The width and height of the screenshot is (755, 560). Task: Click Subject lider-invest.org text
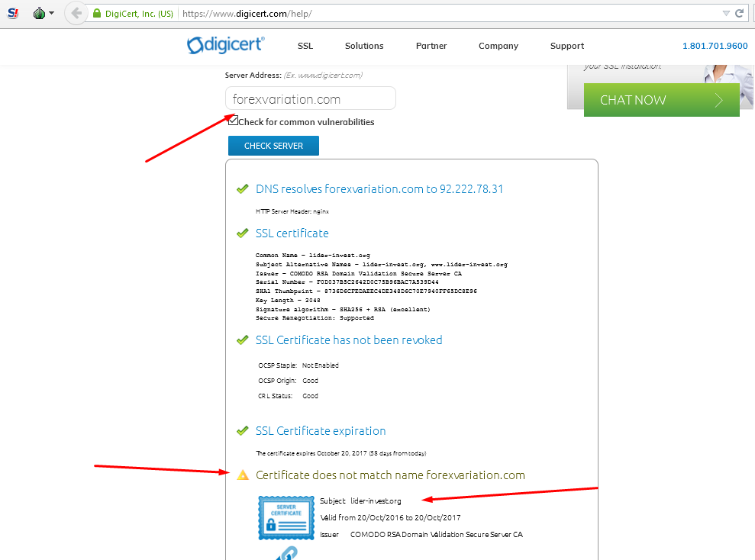click(360, 500)
